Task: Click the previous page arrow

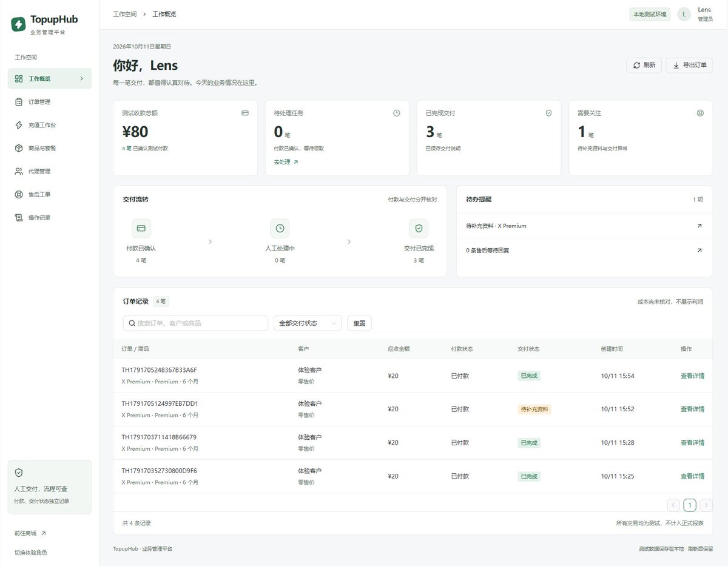Action: point(673,505)
